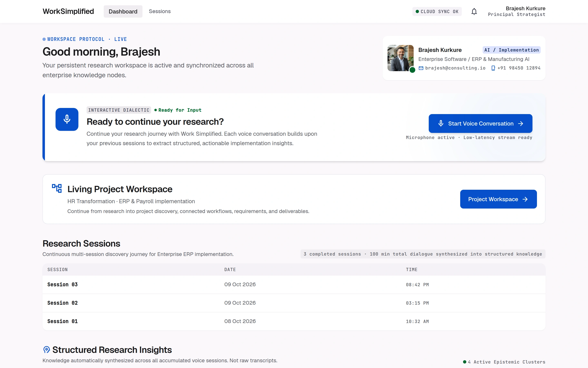Click the CLOUD SYNC OK status badge
Viewport: 588px width, 368px height.
[437, 11]
